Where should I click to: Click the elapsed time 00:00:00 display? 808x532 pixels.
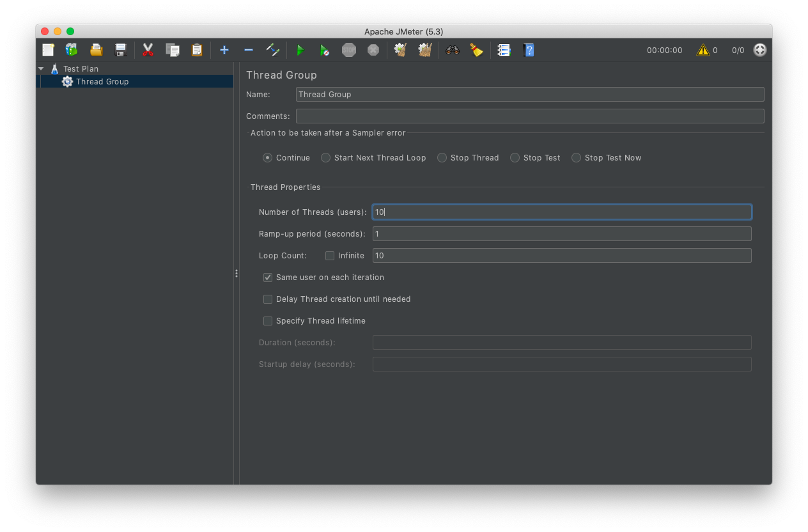tap(665, 50)
